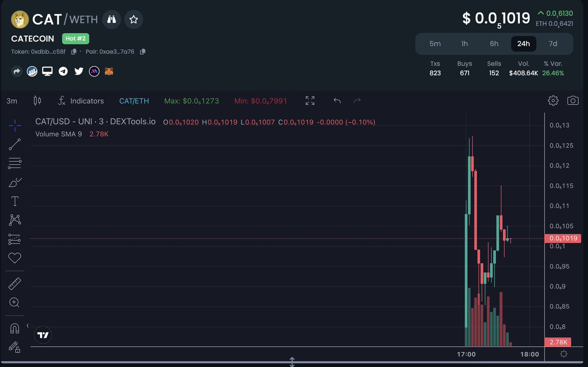Undo last chart action

(x=337, y=101)
